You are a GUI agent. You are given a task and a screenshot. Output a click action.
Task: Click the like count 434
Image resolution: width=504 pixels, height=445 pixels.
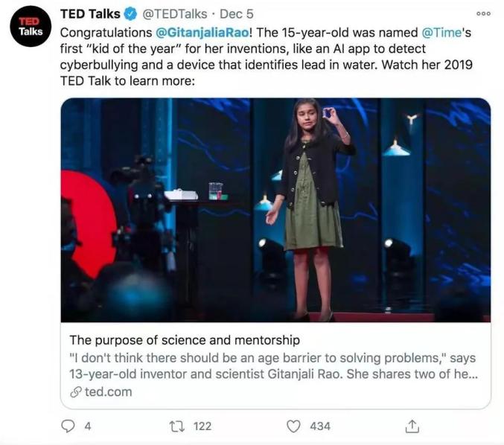point(319,426)
